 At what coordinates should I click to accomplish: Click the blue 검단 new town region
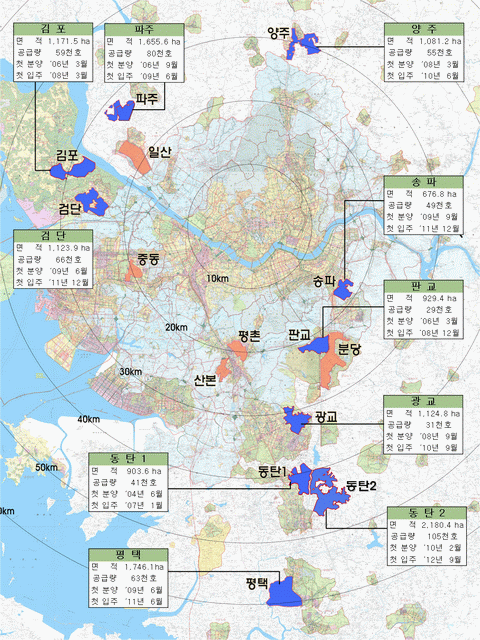coord(92,202)
